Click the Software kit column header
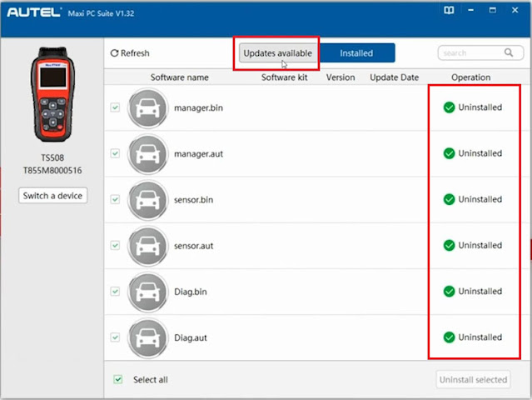Screen dimensions: 532x400 click(x=285, y=77)
